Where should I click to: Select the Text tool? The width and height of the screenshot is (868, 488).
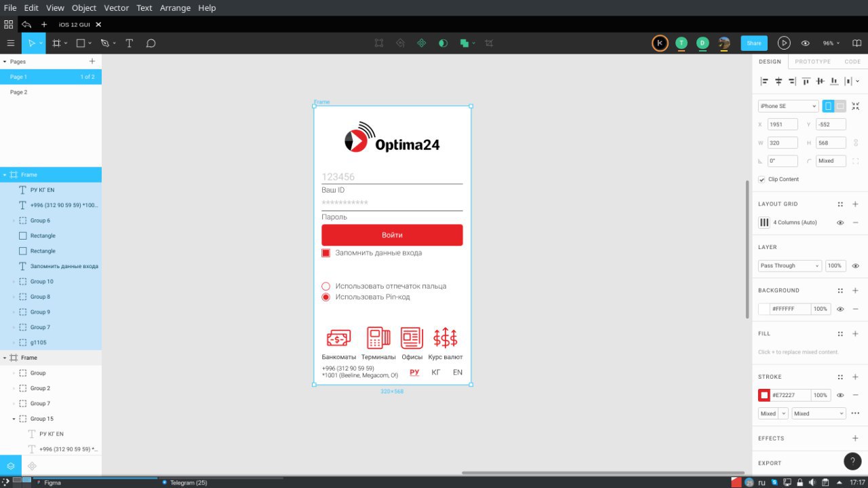point(129,43)
